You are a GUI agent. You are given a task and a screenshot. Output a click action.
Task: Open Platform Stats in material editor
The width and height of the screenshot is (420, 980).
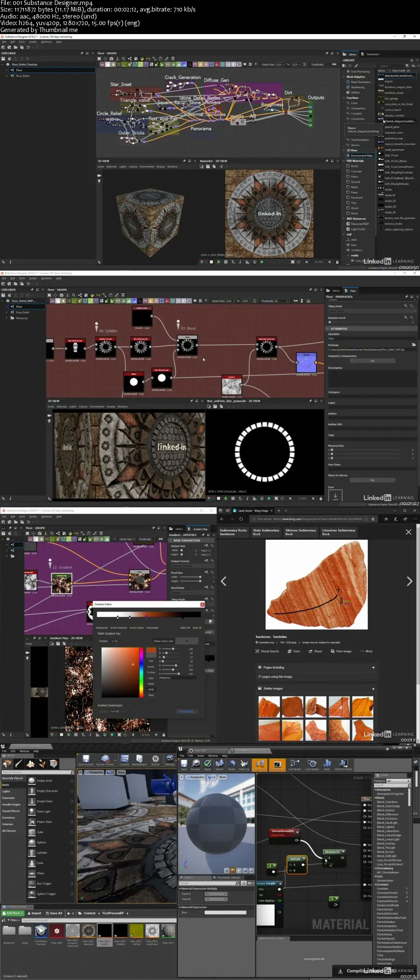coord(343,765)
